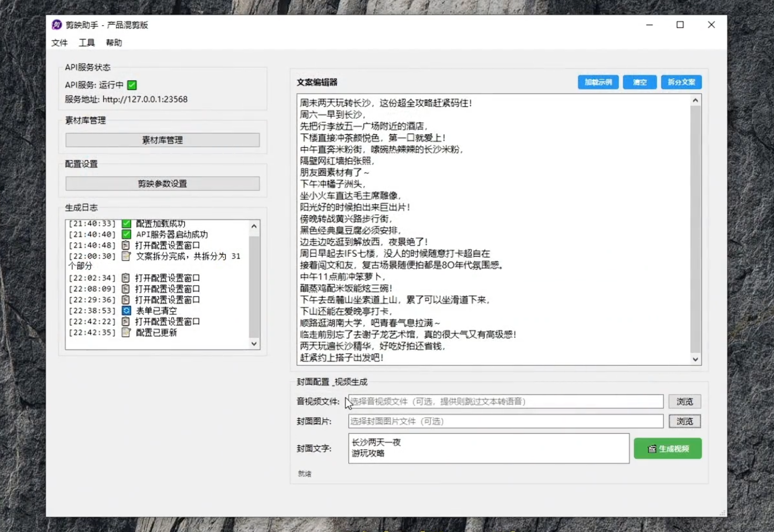This screenshot has width=774, height=532.
Task: Open the 帮助 menu
Action: 114,43
